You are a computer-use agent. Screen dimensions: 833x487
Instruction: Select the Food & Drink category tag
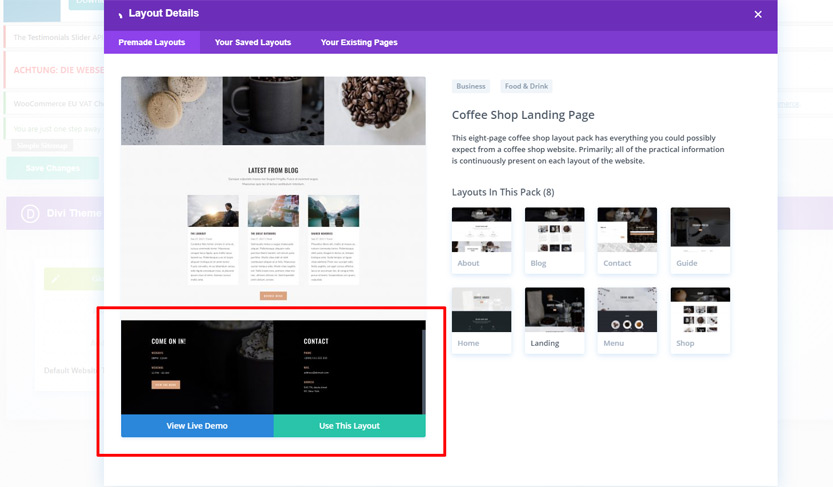pyautogui.click(x=526, y=86)
